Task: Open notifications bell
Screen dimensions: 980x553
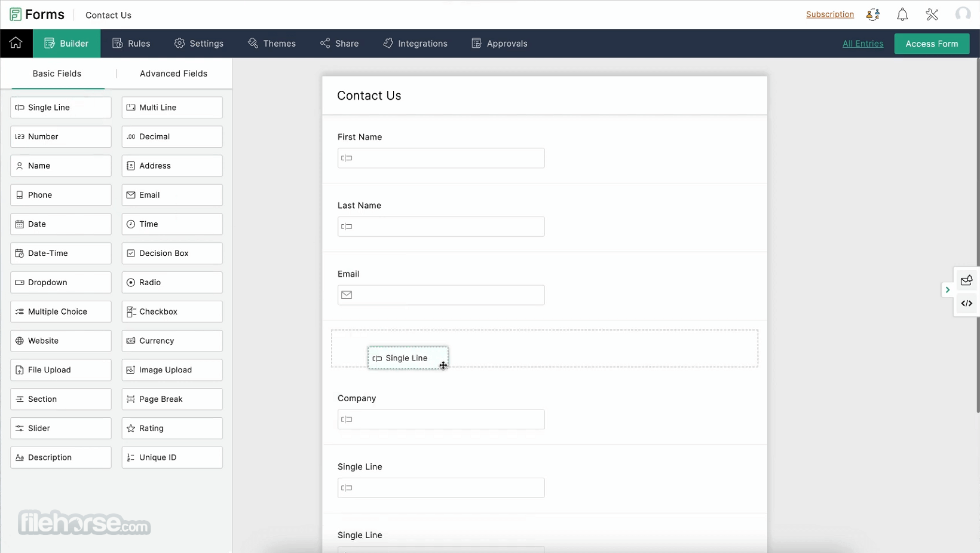Action: point(902,14)
